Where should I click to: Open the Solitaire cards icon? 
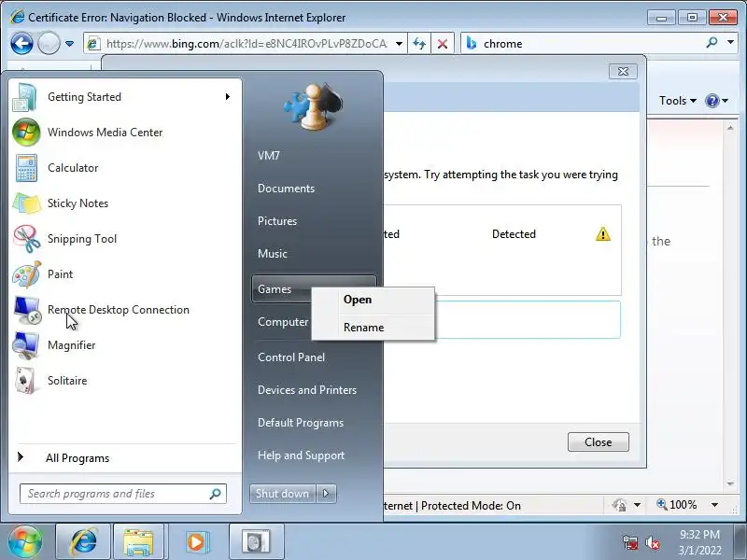[25, 381]
